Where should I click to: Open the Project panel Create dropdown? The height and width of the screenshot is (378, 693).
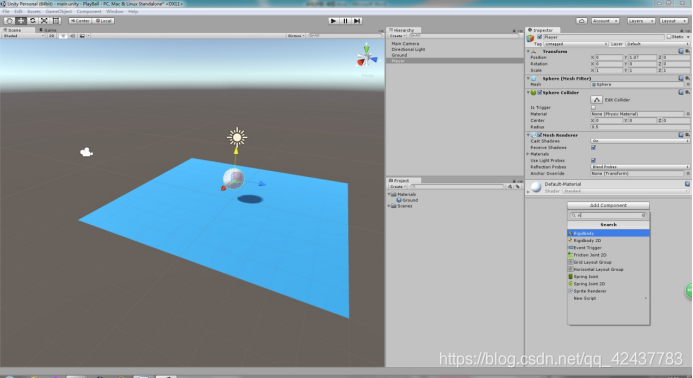click(397, 187)
